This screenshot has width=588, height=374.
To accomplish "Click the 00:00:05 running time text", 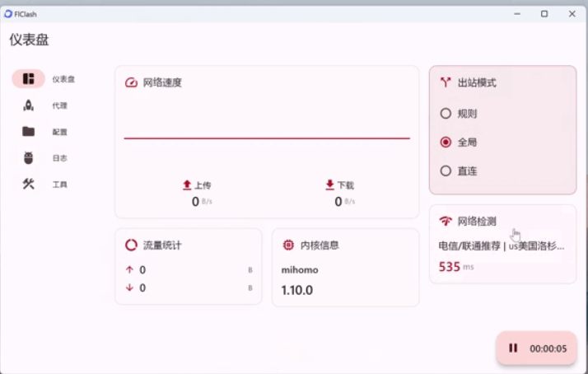I will [x=548, y=348].
